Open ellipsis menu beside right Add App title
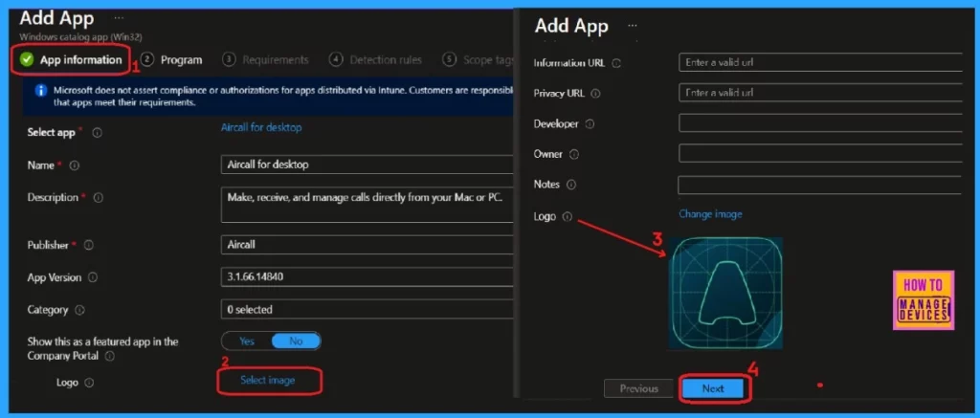 633,26
